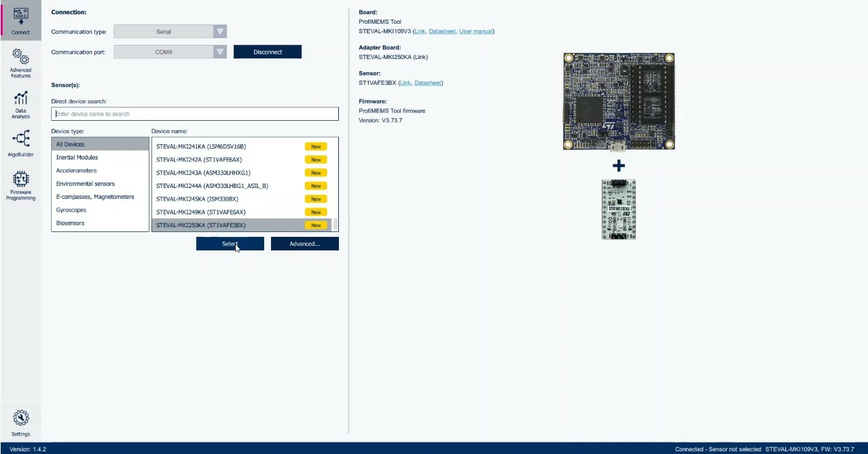Open Settings from the sidebar gear
868x454 pixels.
point(20,423)
